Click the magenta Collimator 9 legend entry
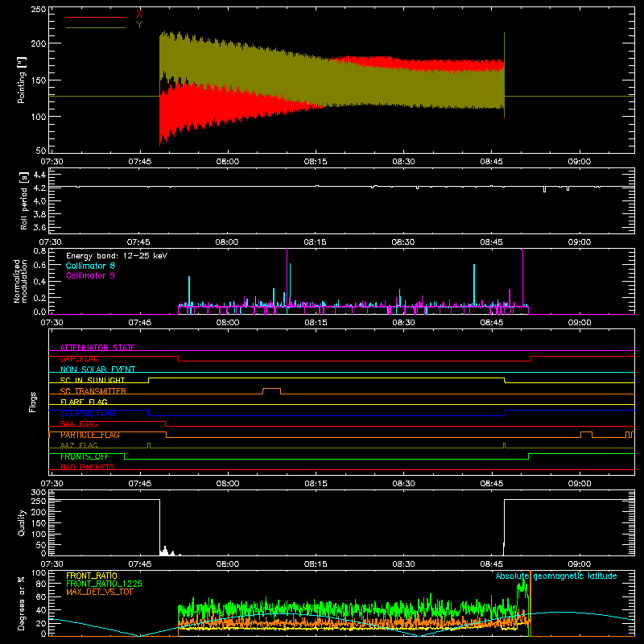This screenshot has width=644, height=644. coord(90,275)
